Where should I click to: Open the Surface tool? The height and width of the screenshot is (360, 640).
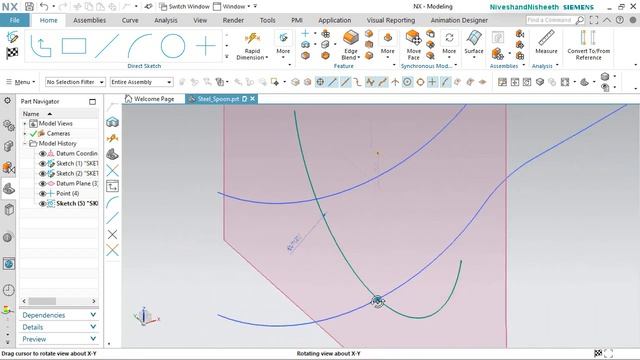473,44
